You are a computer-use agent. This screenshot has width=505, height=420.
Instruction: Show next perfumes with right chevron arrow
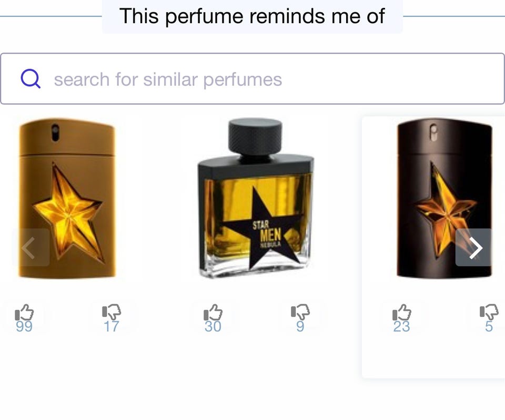(x=474, y=248)
